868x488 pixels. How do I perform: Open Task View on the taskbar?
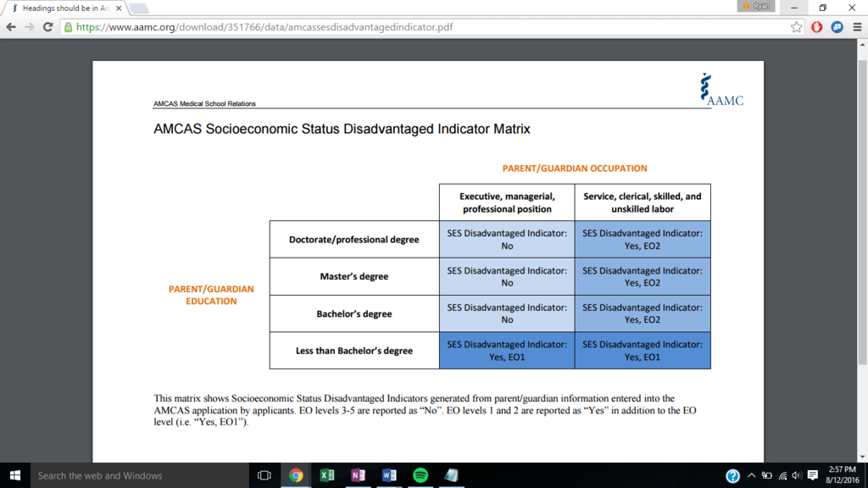tap(264, 475)
